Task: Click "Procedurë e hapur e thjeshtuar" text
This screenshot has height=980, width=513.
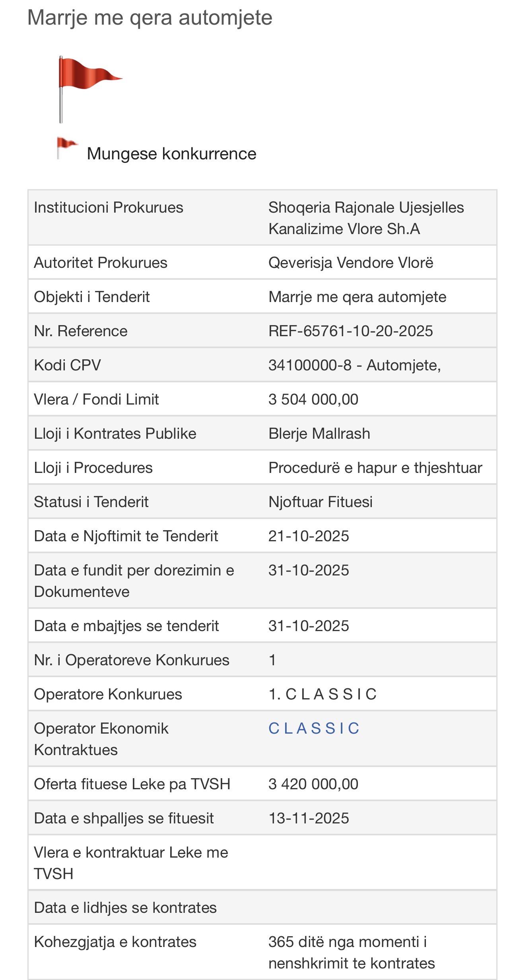Action: (375, 468)
